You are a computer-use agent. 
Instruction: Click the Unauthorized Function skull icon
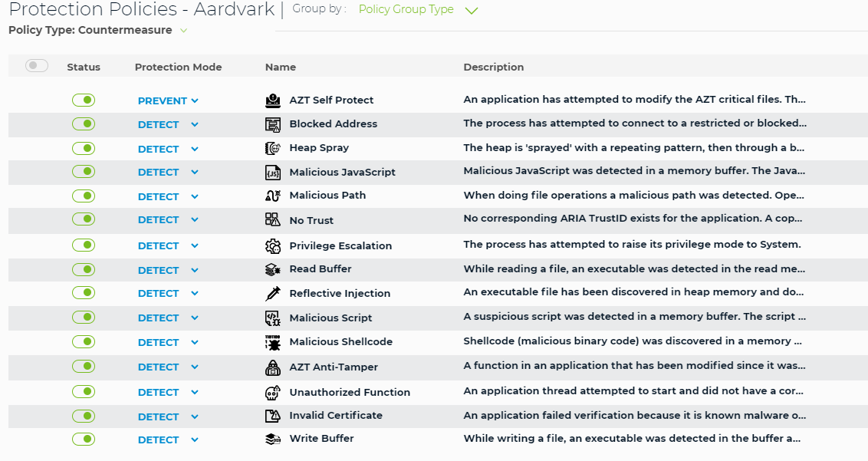coord(273,392)
